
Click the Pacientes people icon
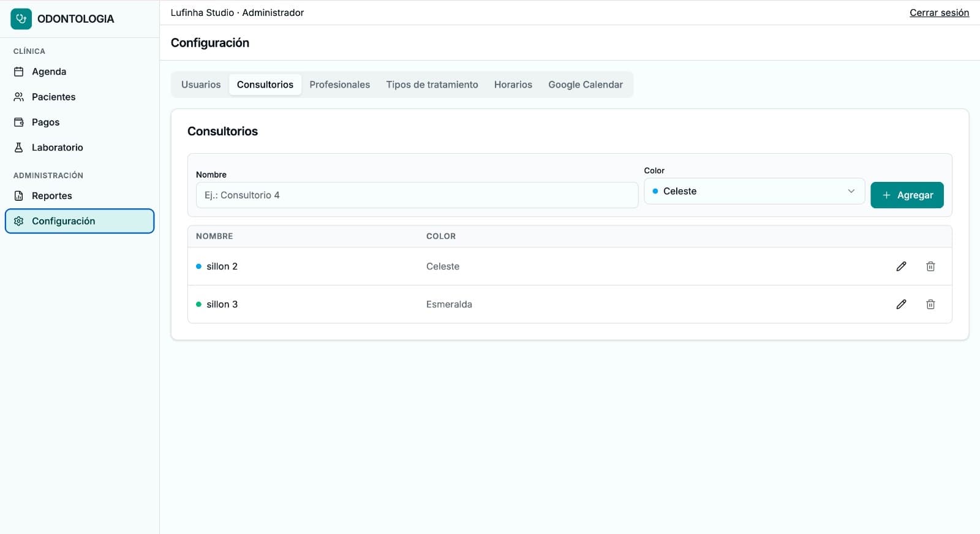pyautogui.click(x=19, y=97)
